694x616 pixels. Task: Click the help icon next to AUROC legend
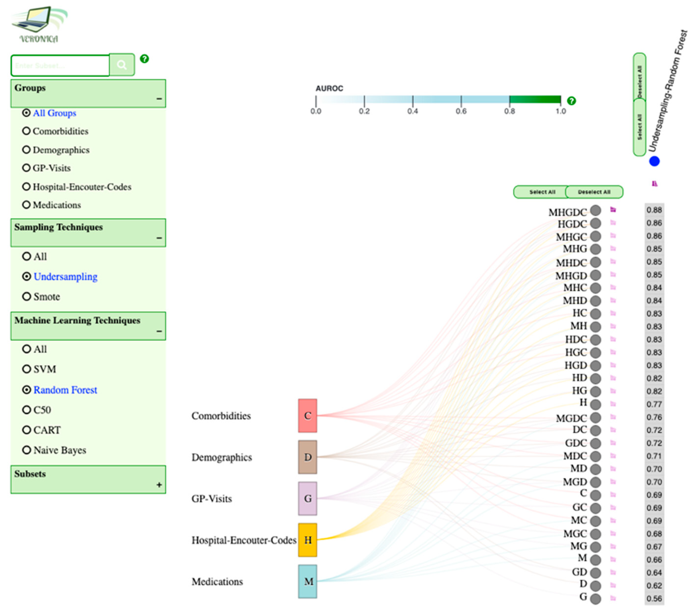point(571,101)
